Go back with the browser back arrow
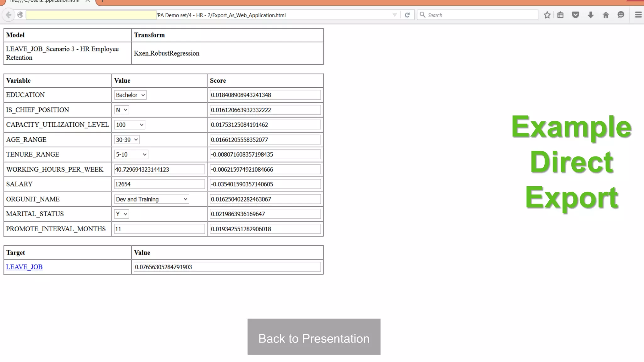The height and width of the screenshot is (362, 644). [x=8, y=15]
